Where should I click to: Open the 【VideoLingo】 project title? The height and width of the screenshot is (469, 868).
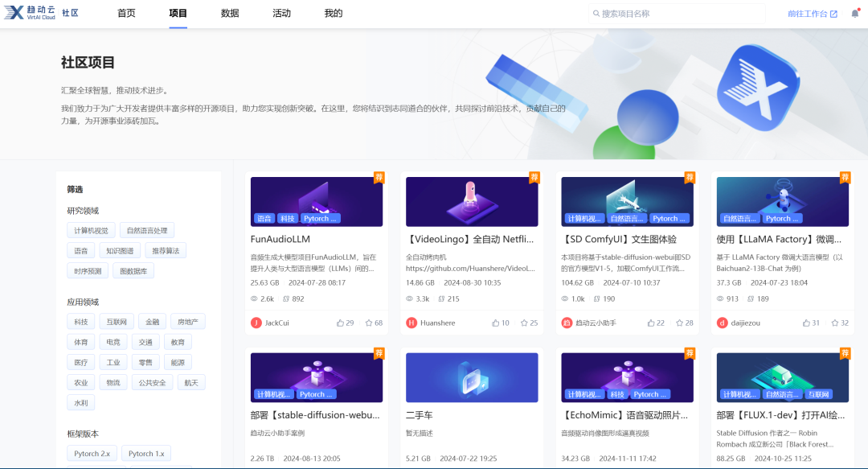coord(469,239)
